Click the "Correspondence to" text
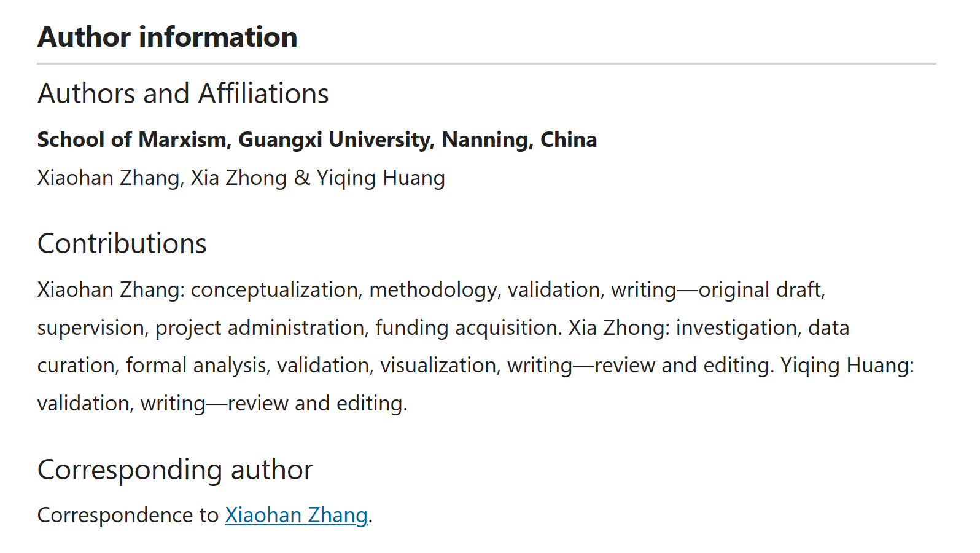This screenshot has height=553, width=980. [128, 515]
